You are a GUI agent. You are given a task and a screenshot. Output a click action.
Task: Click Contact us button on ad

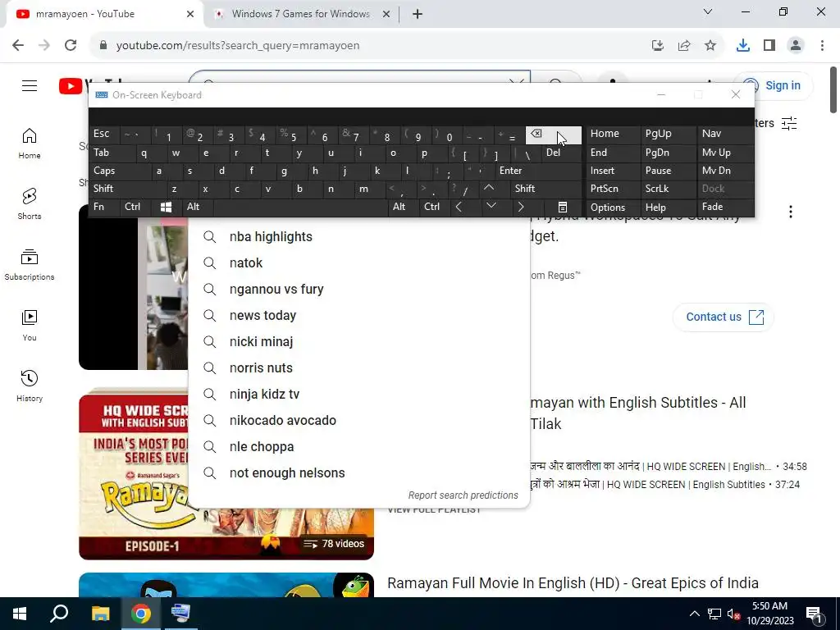724,317
